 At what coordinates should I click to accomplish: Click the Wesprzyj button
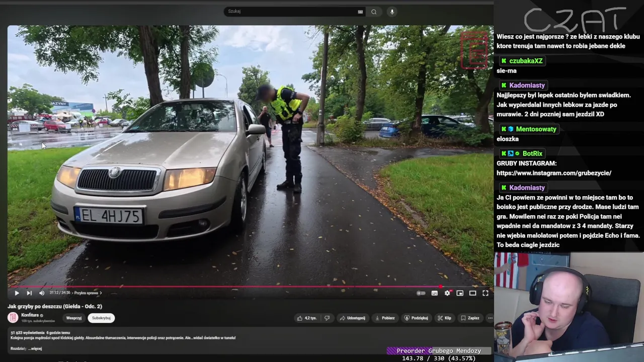(x=74, y=318)
